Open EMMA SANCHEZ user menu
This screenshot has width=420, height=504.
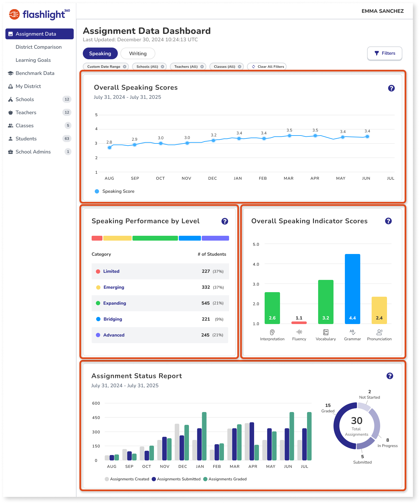coord(382,11)
